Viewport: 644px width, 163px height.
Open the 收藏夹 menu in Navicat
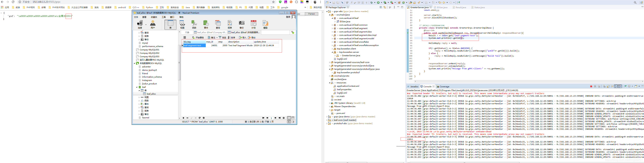(154, 17)
